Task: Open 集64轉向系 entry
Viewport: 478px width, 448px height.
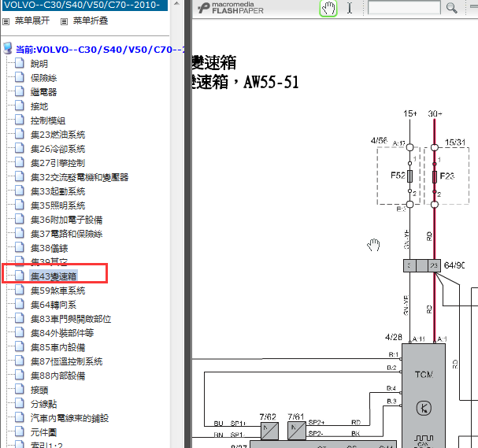Action: pyautogui.click(x=54, y=305)
